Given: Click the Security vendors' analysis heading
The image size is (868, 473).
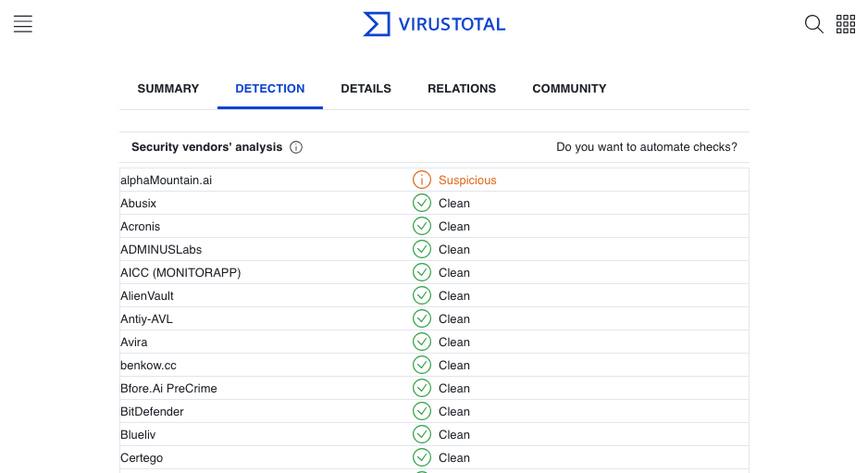Looking at the screenshot, I should click(207, 147).
